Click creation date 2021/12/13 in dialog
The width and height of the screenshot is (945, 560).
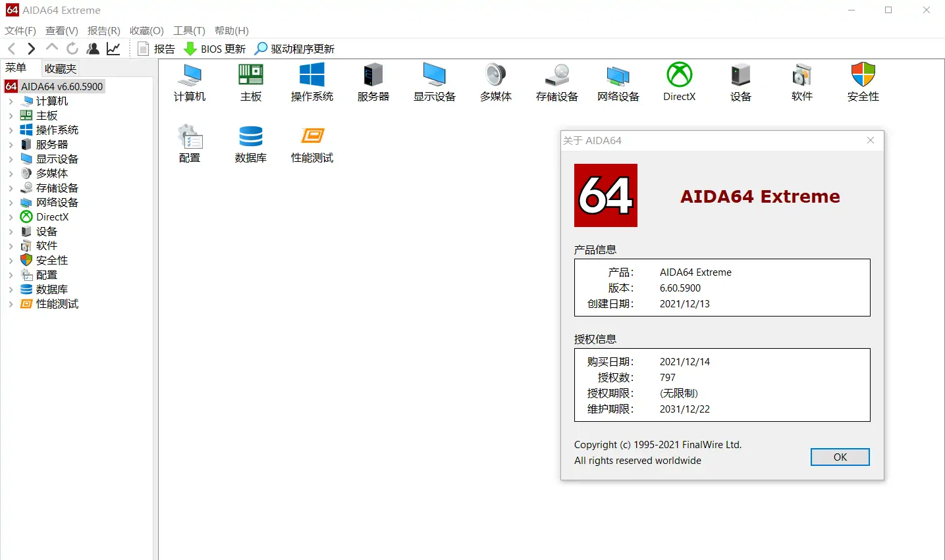pyautogui.click(x=685, y=304)
